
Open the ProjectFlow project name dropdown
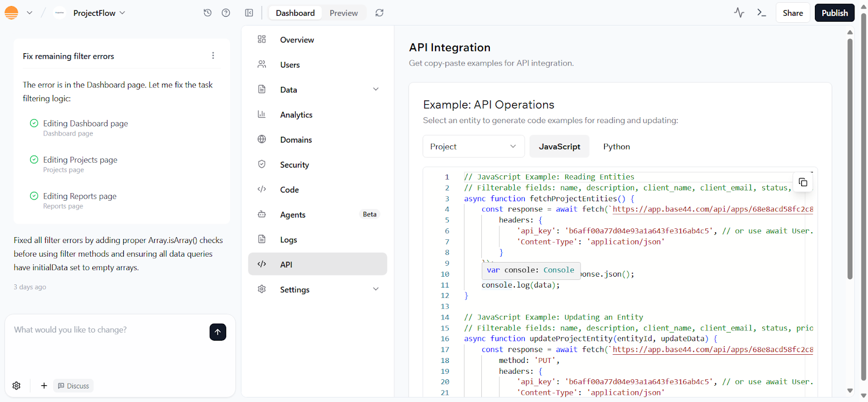(x=99, y=12)
